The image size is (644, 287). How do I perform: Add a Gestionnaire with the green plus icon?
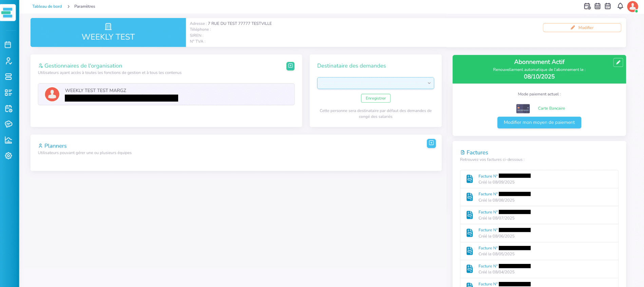290,66
